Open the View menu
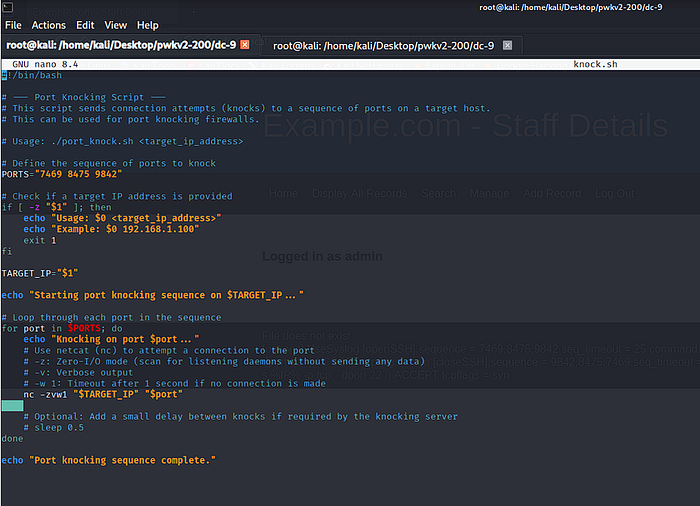 point(116,25)
